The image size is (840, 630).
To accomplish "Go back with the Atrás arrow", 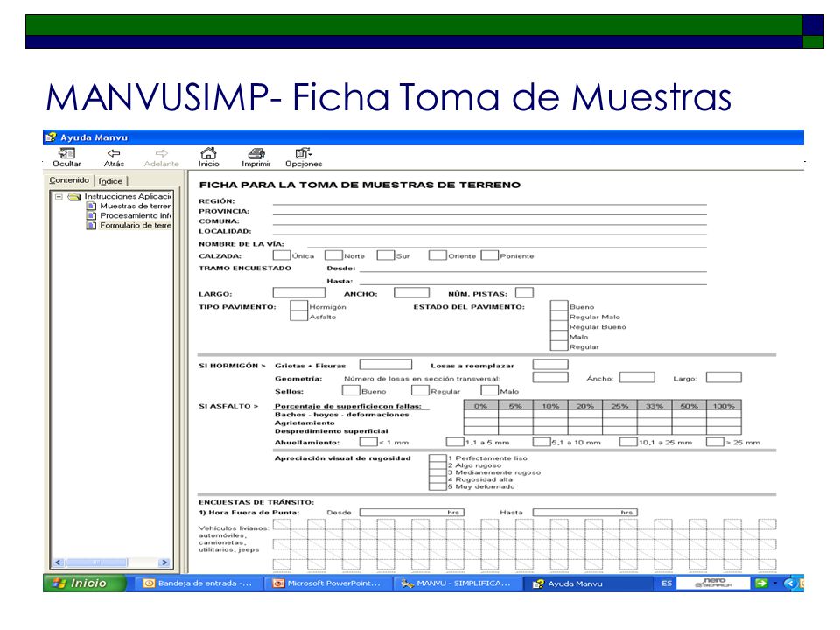I will (x=114, y=154).
